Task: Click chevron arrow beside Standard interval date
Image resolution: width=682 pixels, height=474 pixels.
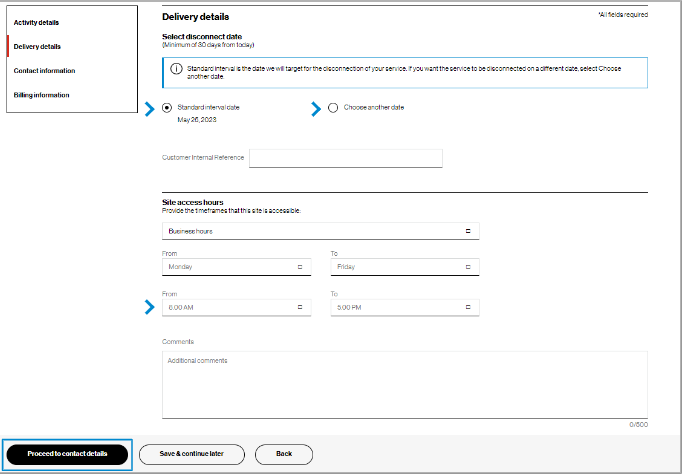Action: pyautogui.click(x=150, y=107)
